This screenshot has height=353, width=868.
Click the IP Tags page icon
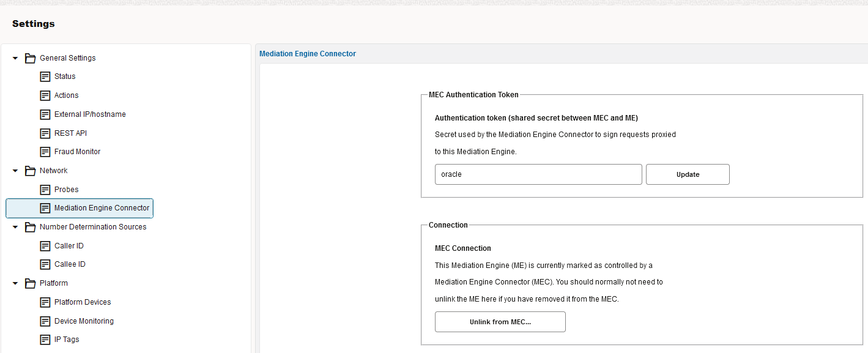coord(45,340)
